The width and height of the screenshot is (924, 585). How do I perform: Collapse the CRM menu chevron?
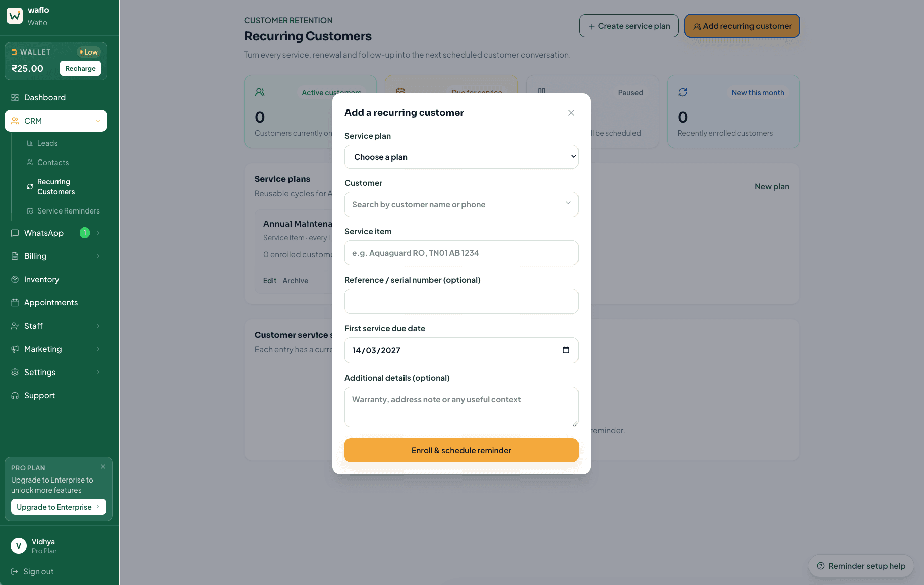98,121
